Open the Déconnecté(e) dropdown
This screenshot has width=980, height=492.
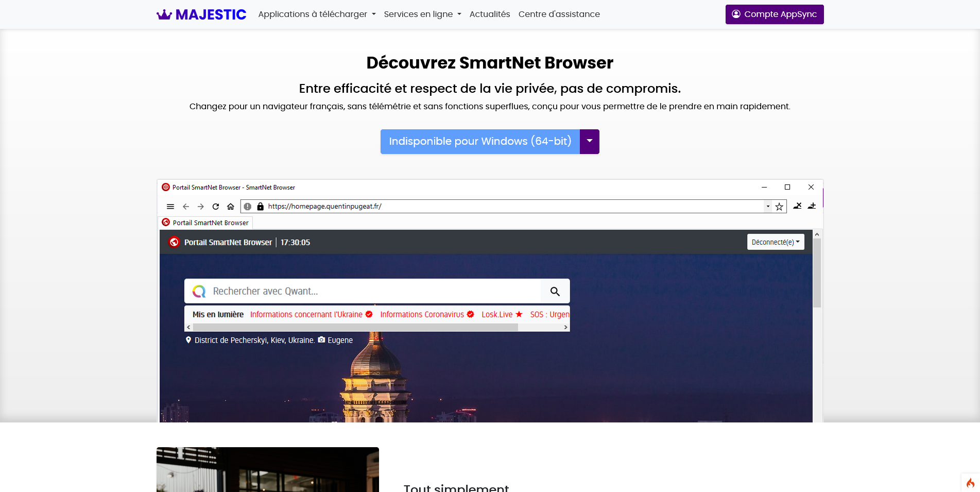coord(776,242)
